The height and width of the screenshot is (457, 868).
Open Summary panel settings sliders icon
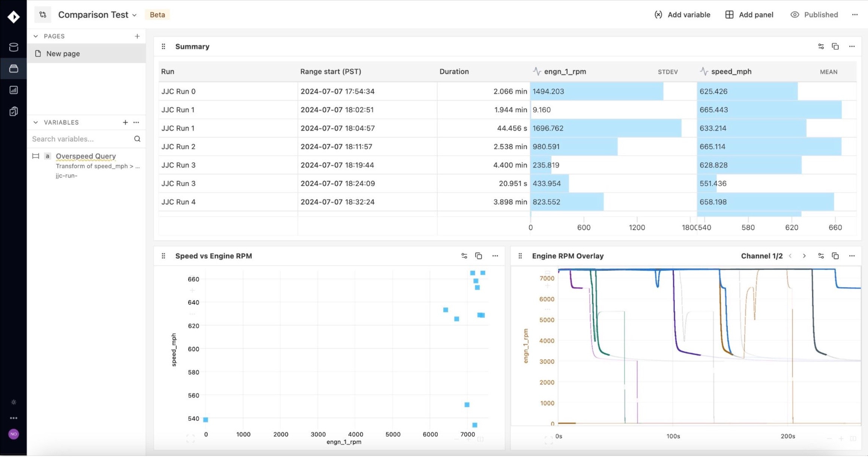[x=821, y=46]
